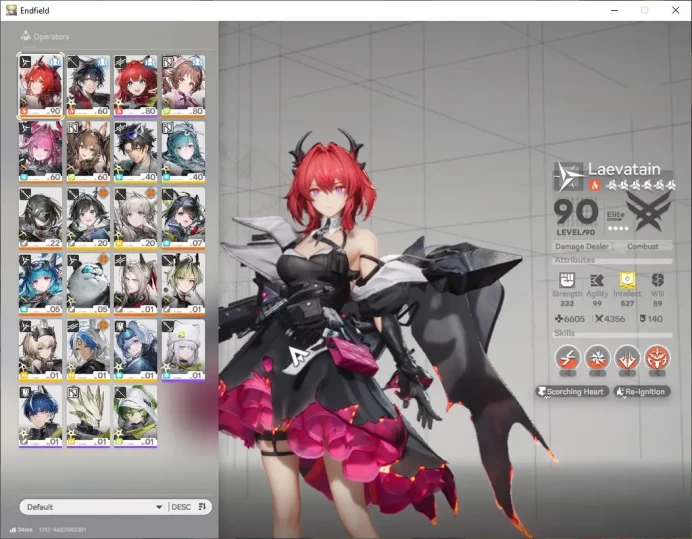Select the smiling red-haired level 80 operator
This screenshot has height=539, width=692.
[135, 86]
